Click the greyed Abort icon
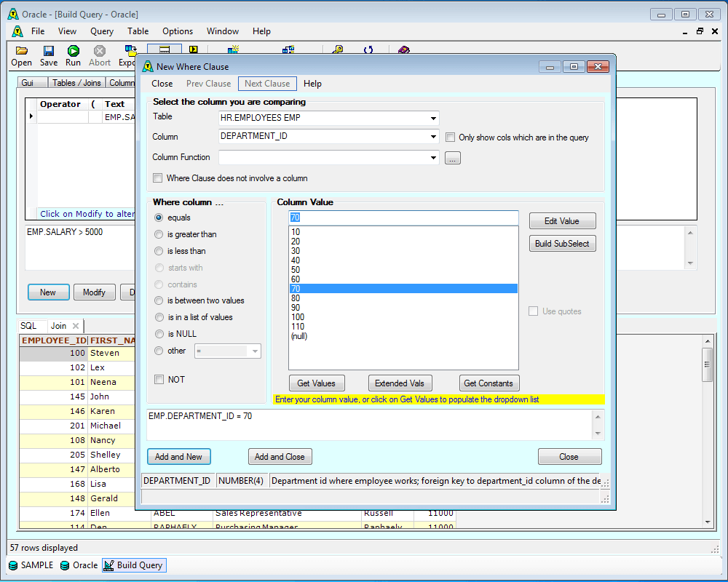Screen dimensions: 728x582 [x=99, y=51]
